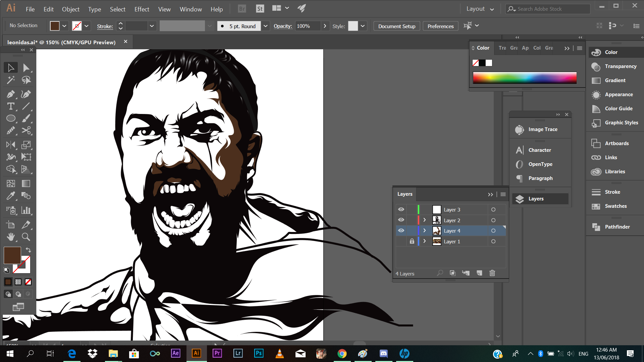Viewport: 644px width, 362px height.
Task: Open the Image Trace panel
Action: tap(542, 129)
